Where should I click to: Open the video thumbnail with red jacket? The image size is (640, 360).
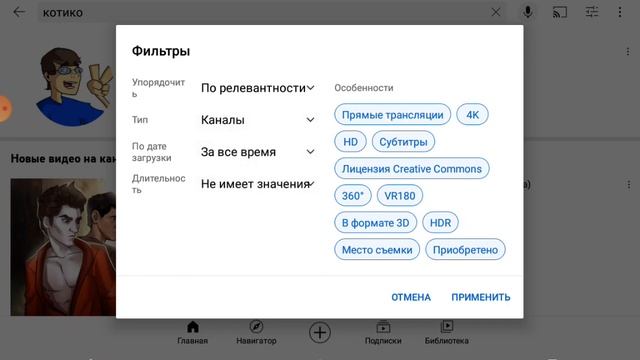tap(63, 247)
